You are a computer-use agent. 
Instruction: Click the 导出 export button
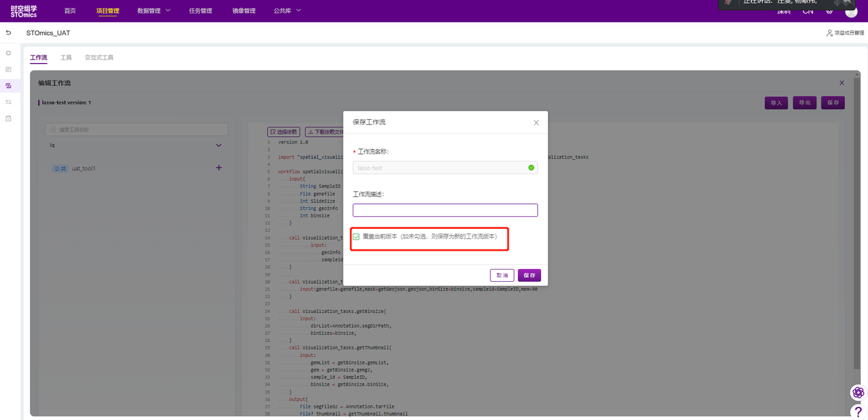pyautogui.click(x=804, y=103)
